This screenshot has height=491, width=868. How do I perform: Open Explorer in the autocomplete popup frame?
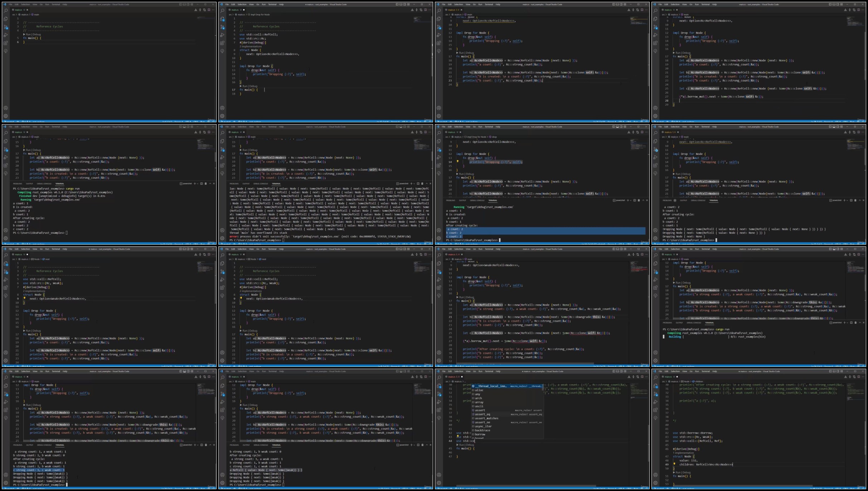[439, 386]
